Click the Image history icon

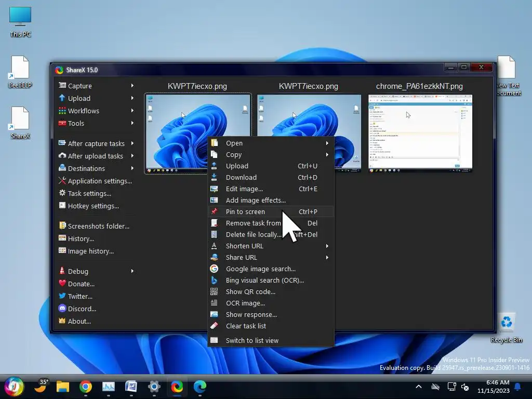(x=62, y=251)
